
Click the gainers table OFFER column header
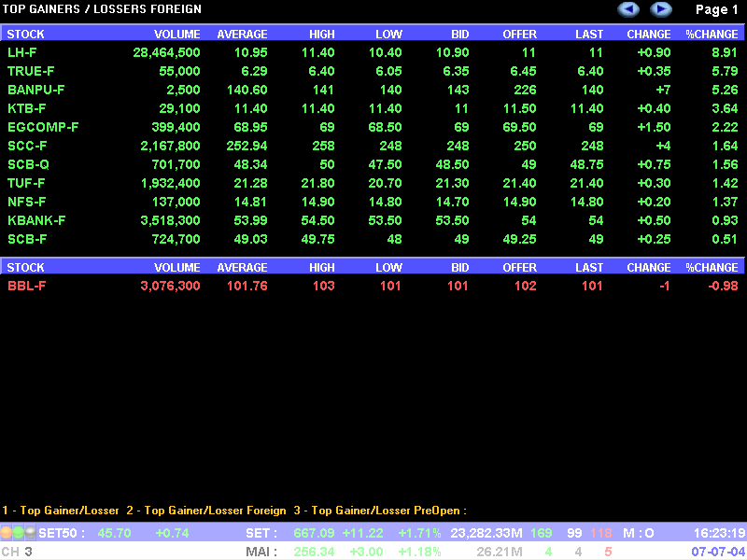(x=520, y=35)
